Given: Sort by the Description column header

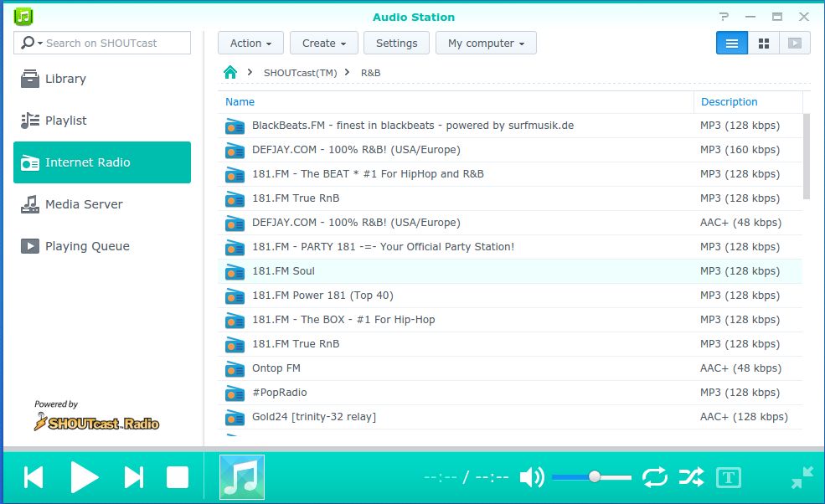Looking at the screenshot, I should point(749,102).
